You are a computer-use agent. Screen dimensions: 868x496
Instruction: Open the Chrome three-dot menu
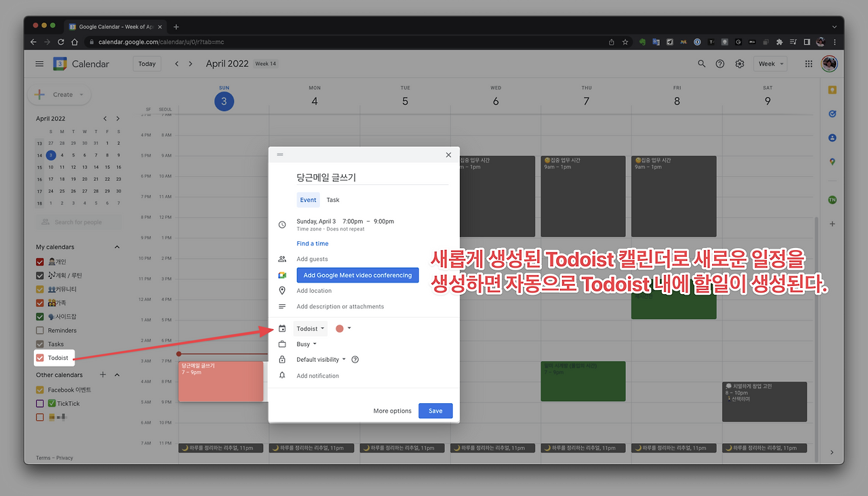835,42
